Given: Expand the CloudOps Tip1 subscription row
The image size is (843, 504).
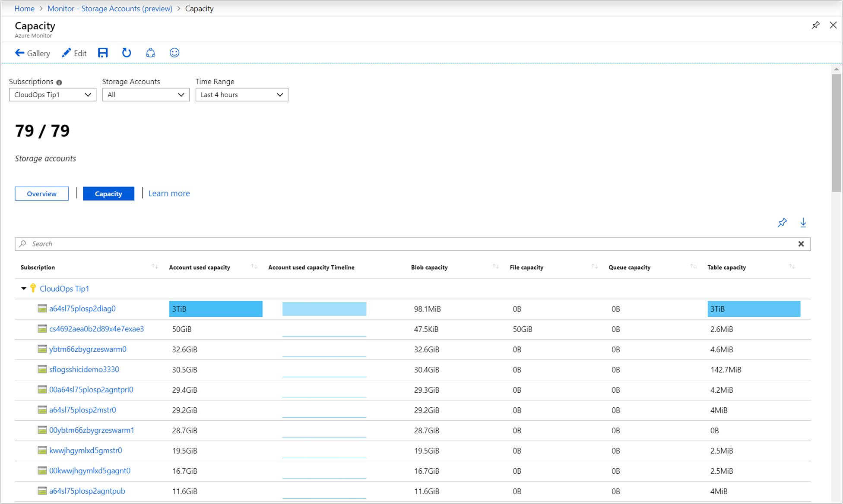Looking at the screenshot, I should pyautogui.click(x=21, y=289).
